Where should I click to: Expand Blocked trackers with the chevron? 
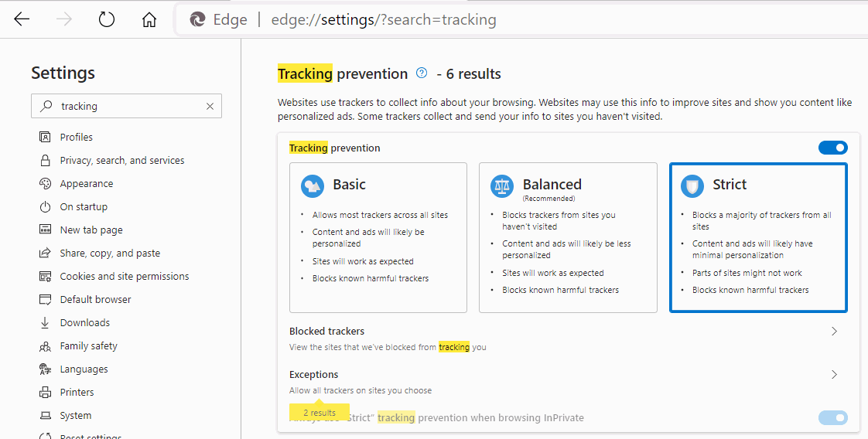pos(834,332)
